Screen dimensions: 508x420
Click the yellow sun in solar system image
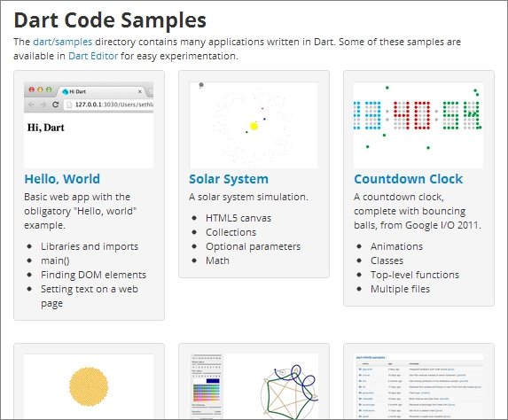(254, 126)
